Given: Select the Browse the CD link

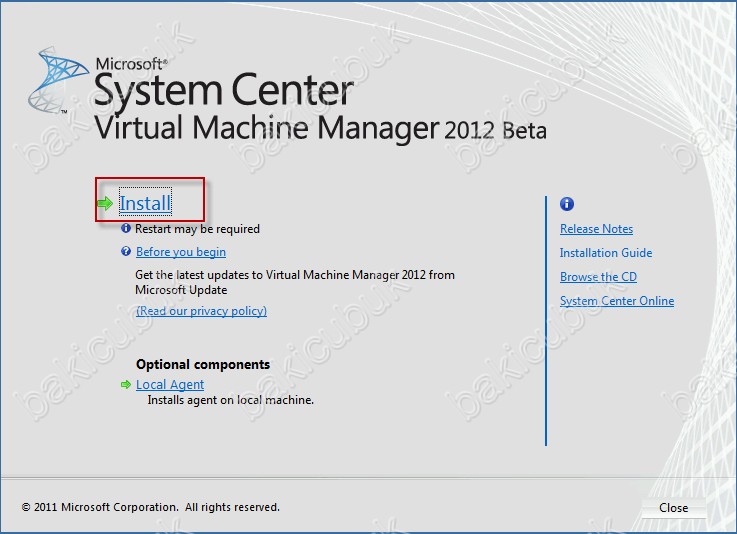Looking at the screenshot, I should (598, 277).
